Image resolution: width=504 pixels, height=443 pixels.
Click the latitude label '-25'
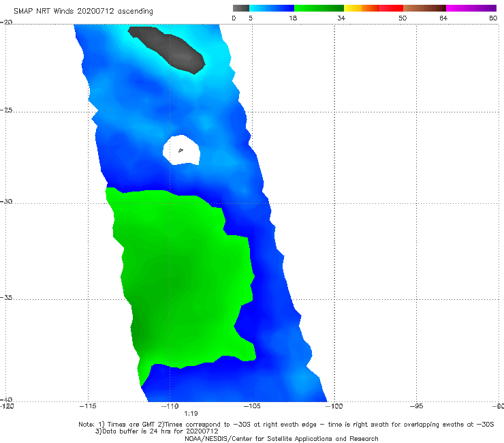coord(6,110)
